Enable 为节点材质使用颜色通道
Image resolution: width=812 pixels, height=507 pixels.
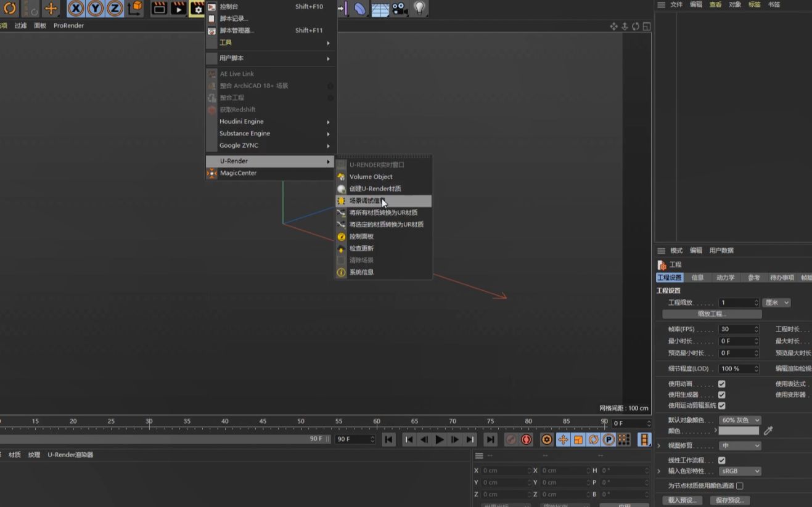coord(739,485)
